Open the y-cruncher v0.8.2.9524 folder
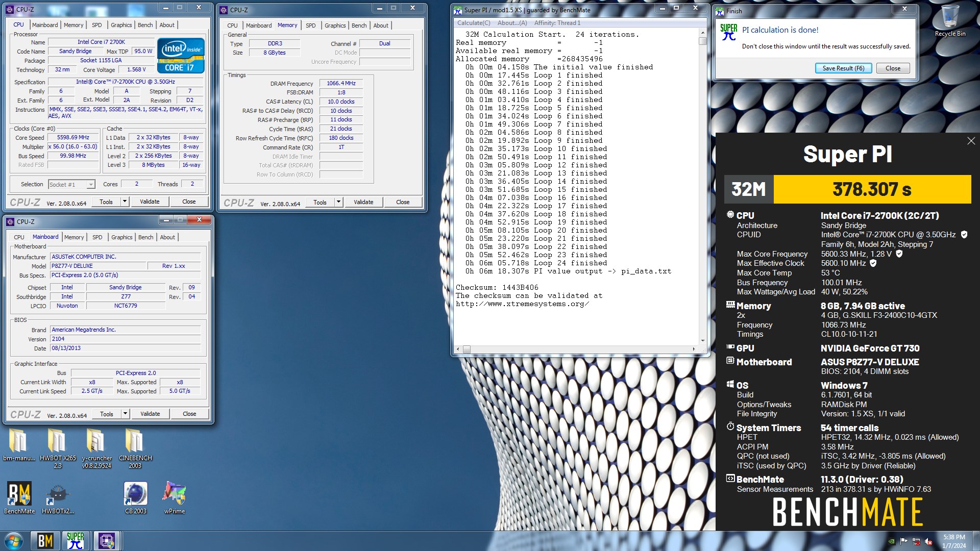This screenshot has width=980, height=551. pos(96,448)
